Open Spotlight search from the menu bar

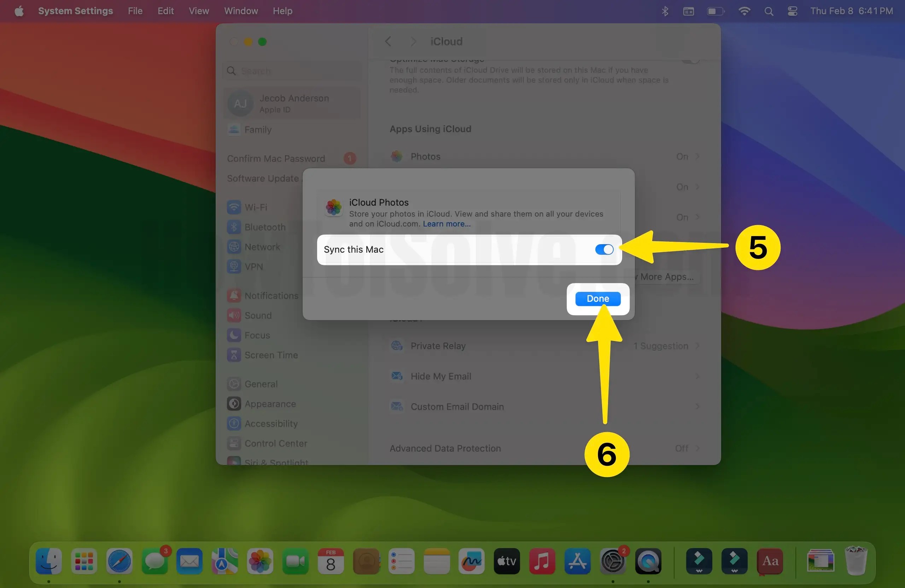click(x=769, y=11)
